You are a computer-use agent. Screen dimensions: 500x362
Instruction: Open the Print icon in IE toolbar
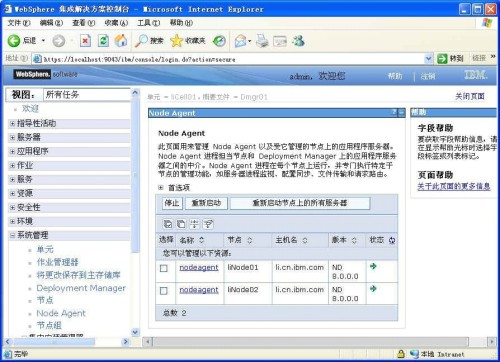click(x=262, y=41)
